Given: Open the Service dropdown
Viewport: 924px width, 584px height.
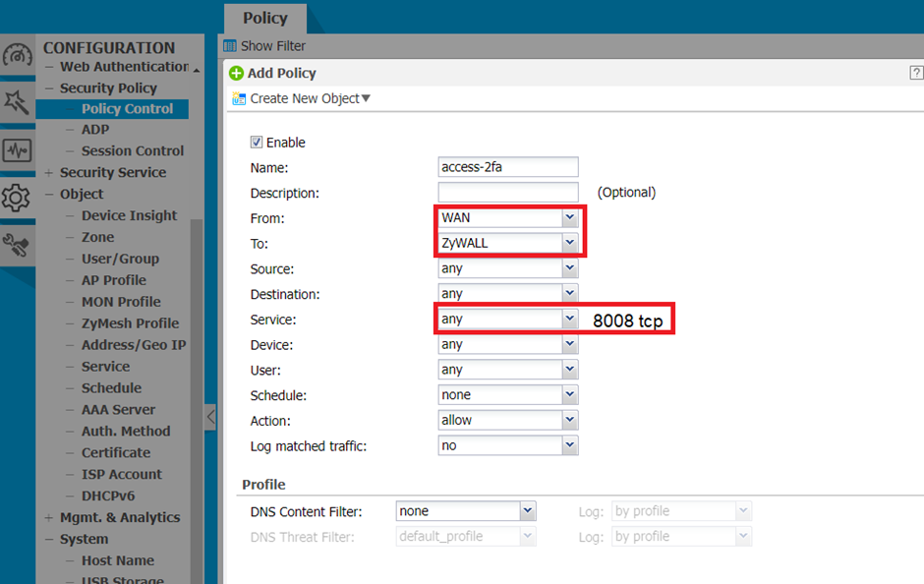Looking at the screenshot, I should pyautogui.click(x=568, y=320).
